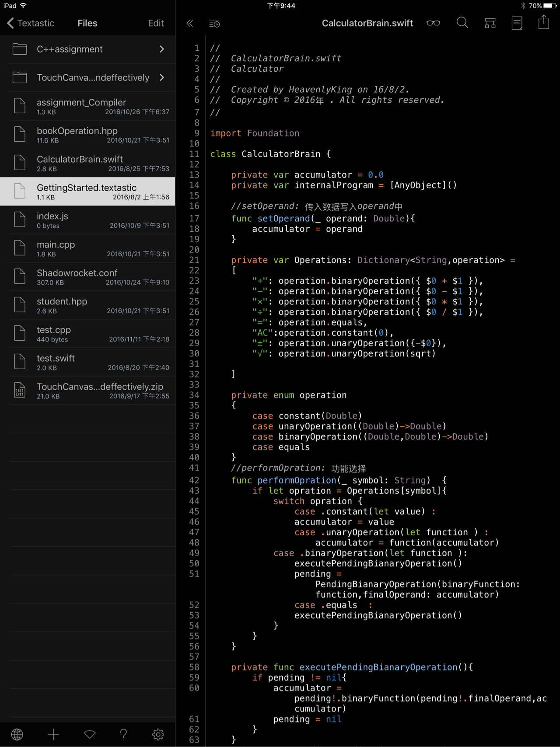Tap the share/export icon
Screen dimensions: 560x747
(543, 22)
